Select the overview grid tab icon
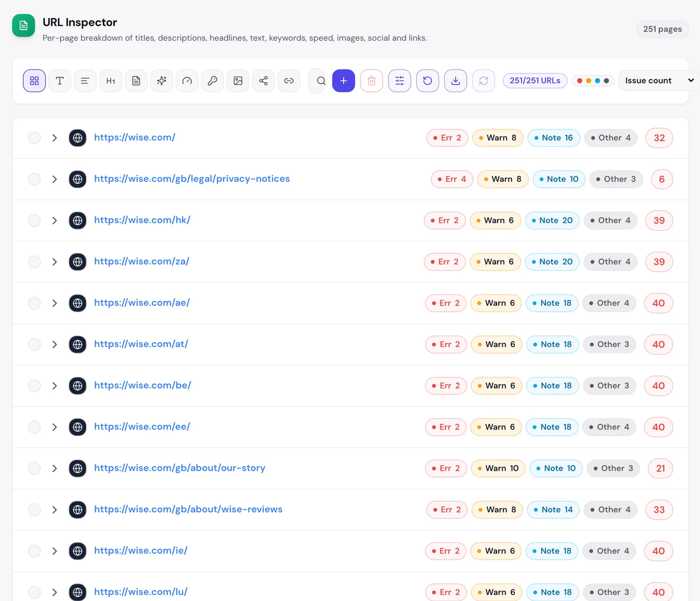Image resolution: width=700 pixels, height=601 pixels. [34, 81]
